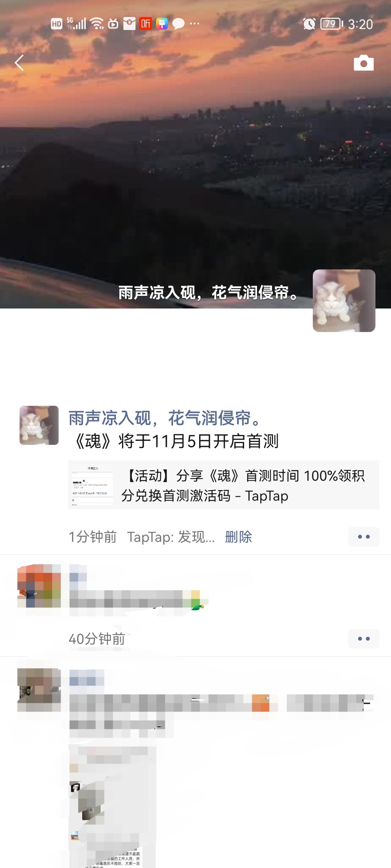
Task: Tap the link card preview thumbnail
Action: click(x=93, y=485)
